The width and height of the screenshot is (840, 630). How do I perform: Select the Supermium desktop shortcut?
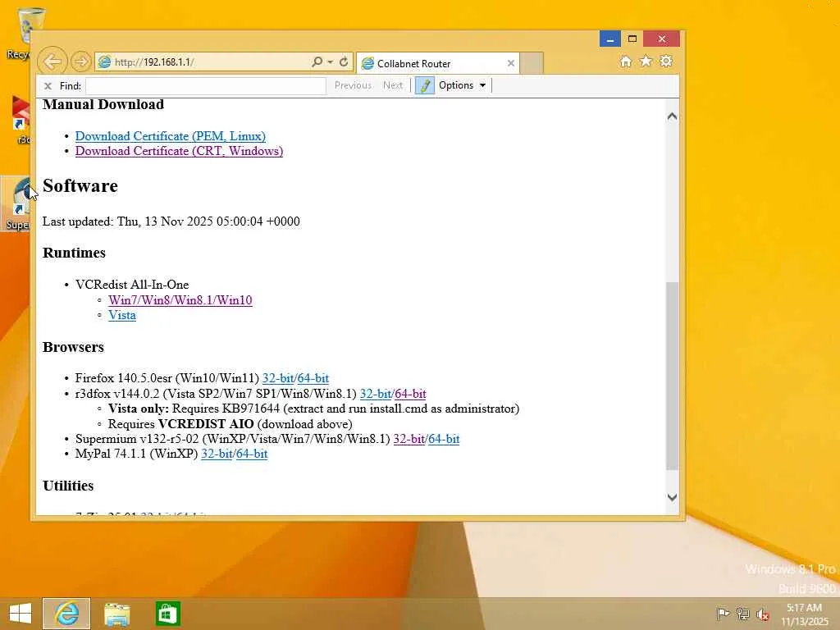pyautogui.click(x=16, y=203)
